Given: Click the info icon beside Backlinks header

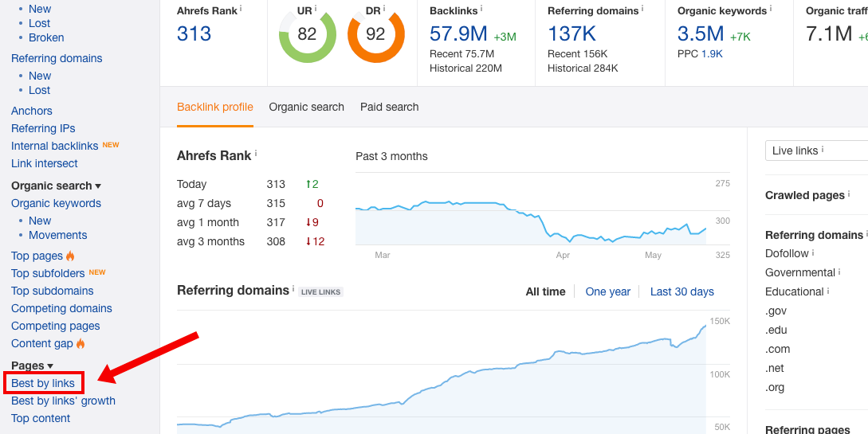Looking at the screenshot, I should [x=481, y=9].
